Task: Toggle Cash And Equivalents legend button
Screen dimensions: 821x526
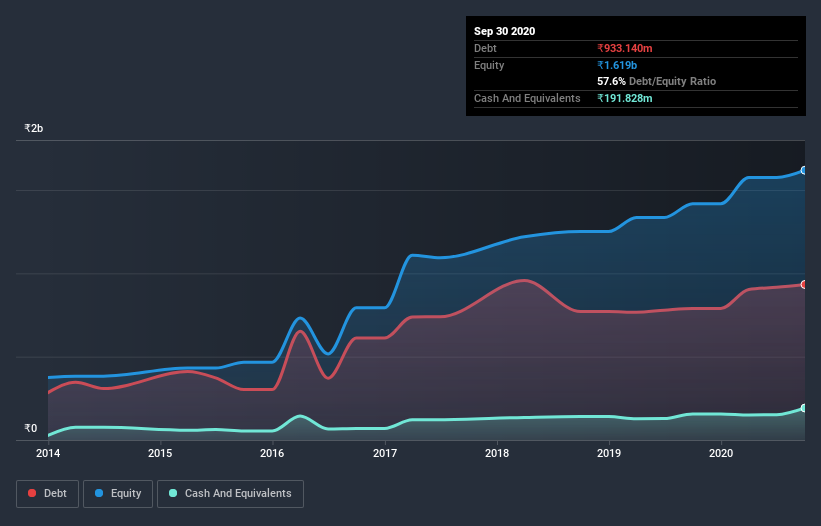Action: (x=230, y=494)
